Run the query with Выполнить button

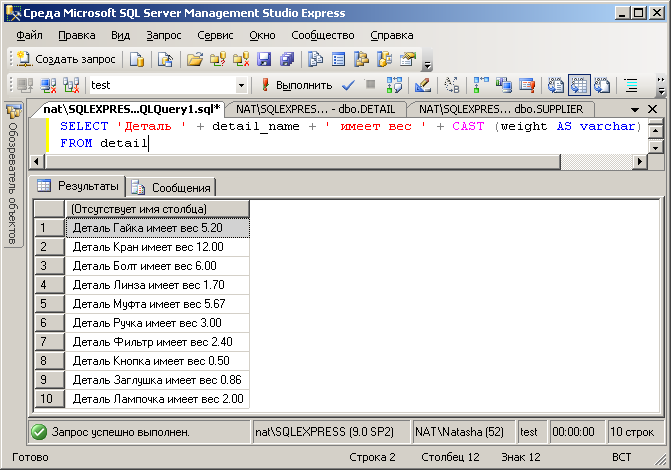[297, 85]
